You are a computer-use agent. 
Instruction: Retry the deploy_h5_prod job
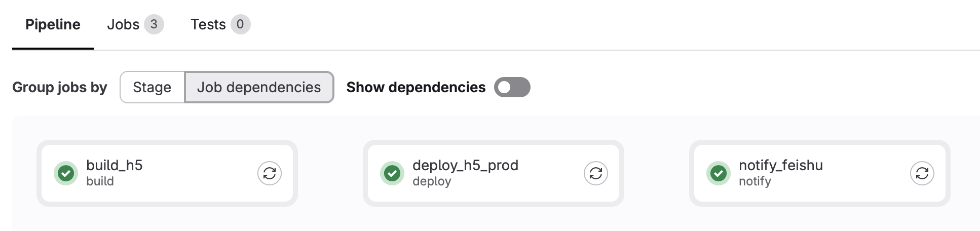pyautogui.click(x=596, y=173)
